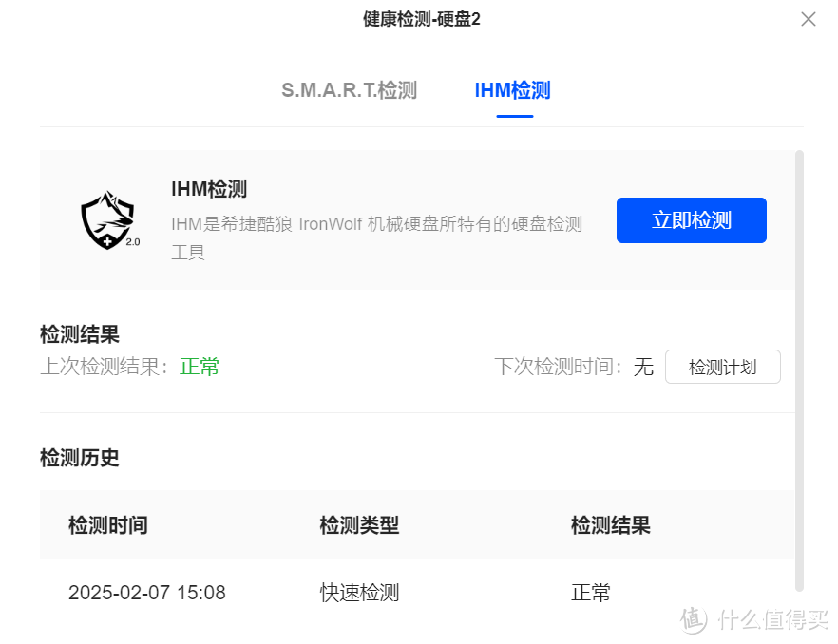Start a scan with the 立即检测 button
The height and width of the screenshot is (644, 838).
point(691,219)
